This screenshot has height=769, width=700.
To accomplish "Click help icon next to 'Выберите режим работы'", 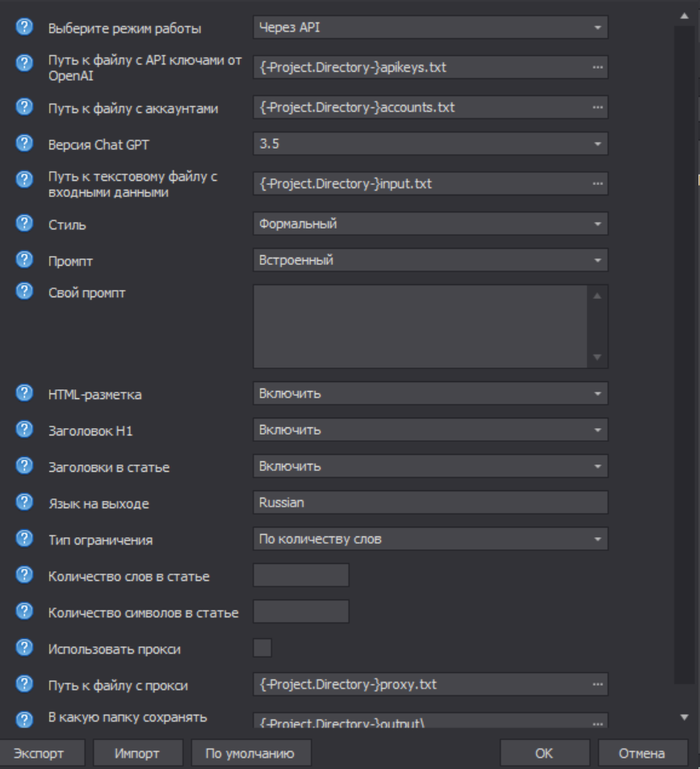I will click(24, 27).
